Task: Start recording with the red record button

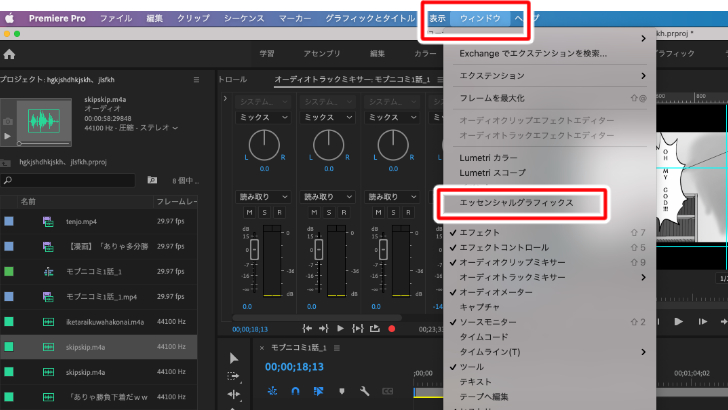Action: click(x=392, y=329)
